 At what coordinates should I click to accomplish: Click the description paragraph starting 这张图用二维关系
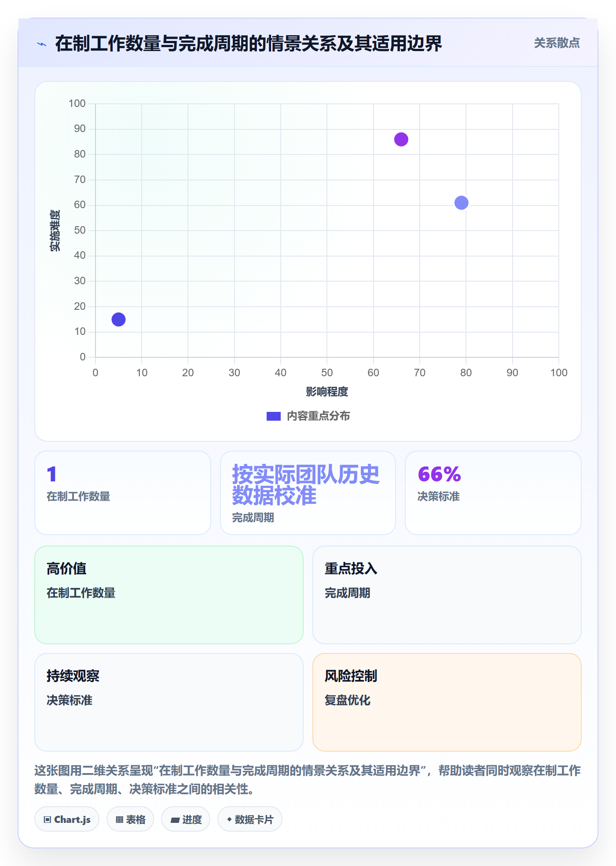[x=308, y=780]
